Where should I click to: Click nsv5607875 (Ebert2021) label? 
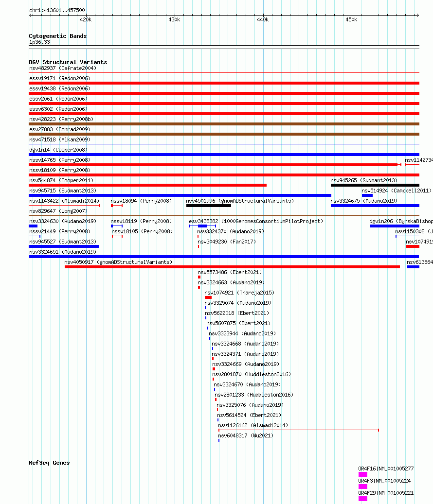[238, 323]
